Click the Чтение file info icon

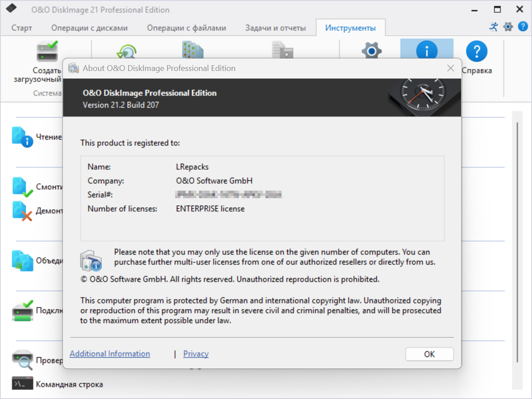23,137
